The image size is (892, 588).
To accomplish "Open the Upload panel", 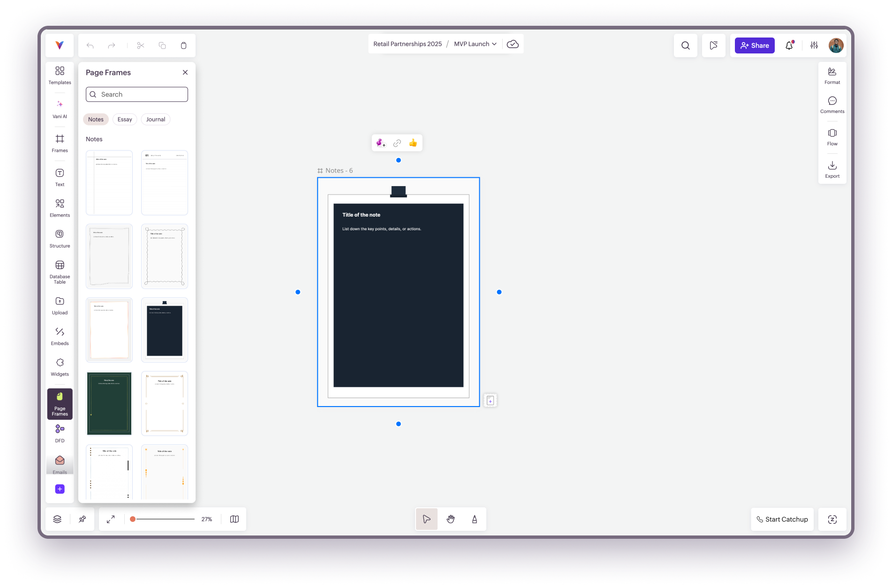I will (60, 306).
